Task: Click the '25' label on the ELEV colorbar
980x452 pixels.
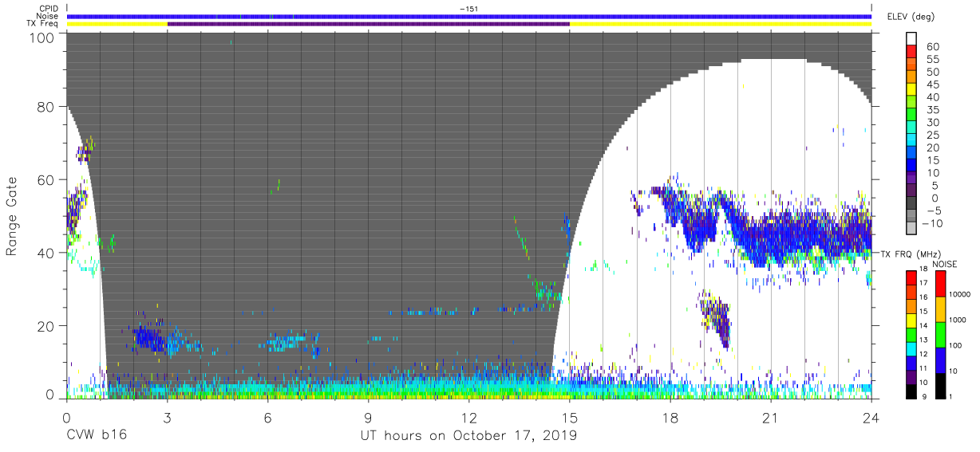Action: [933, 135]
